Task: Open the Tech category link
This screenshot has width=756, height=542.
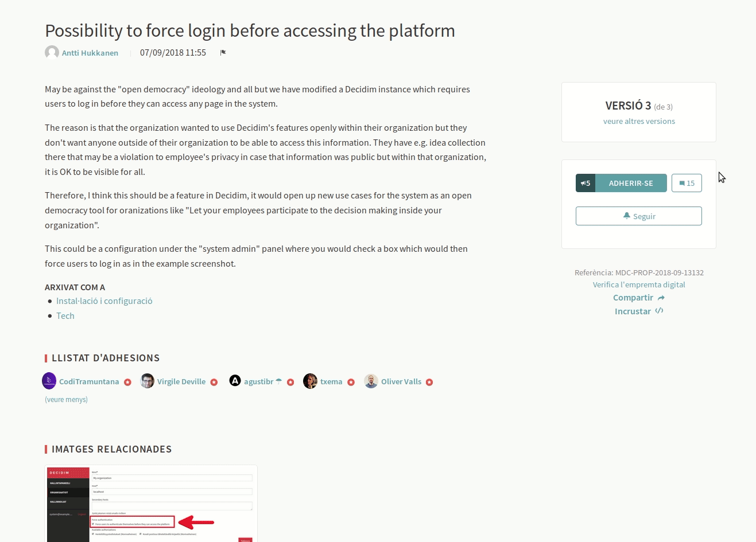Action: 65,316
